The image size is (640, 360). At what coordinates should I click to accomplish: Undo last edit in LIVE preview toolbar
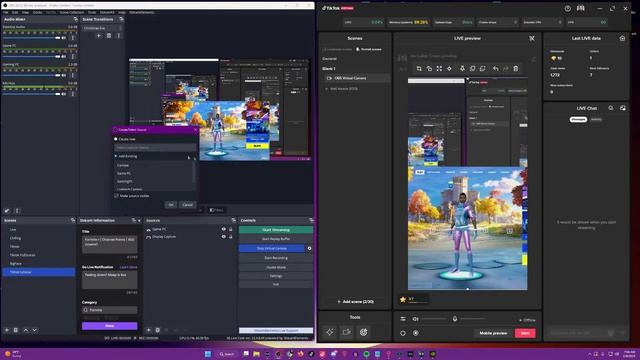pos(496,69)
